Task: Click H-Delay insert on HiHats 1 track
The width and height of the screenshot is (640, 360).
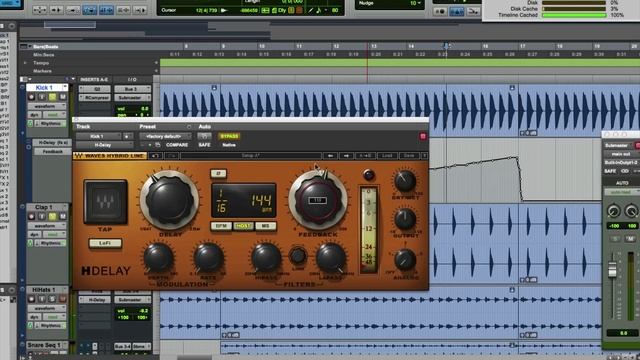Action: pyautogui.click(x=95, y=300)
